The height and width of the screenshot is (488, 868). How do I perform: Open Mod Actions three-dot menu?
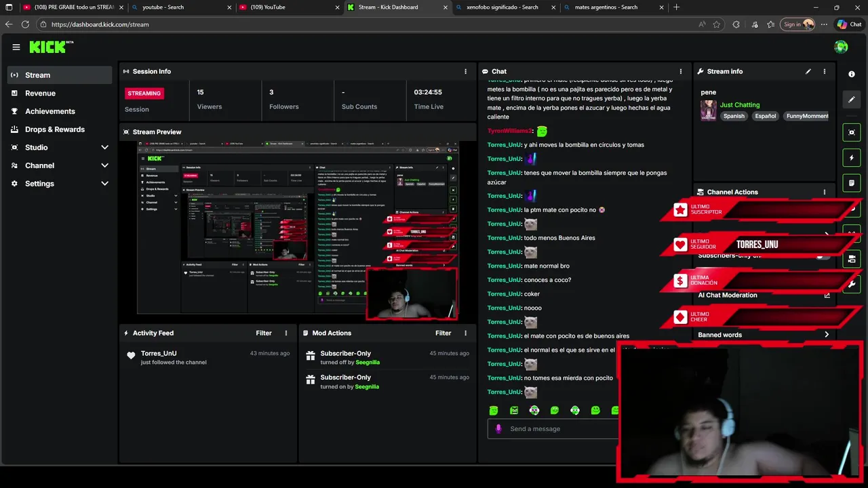pos(465,333)
